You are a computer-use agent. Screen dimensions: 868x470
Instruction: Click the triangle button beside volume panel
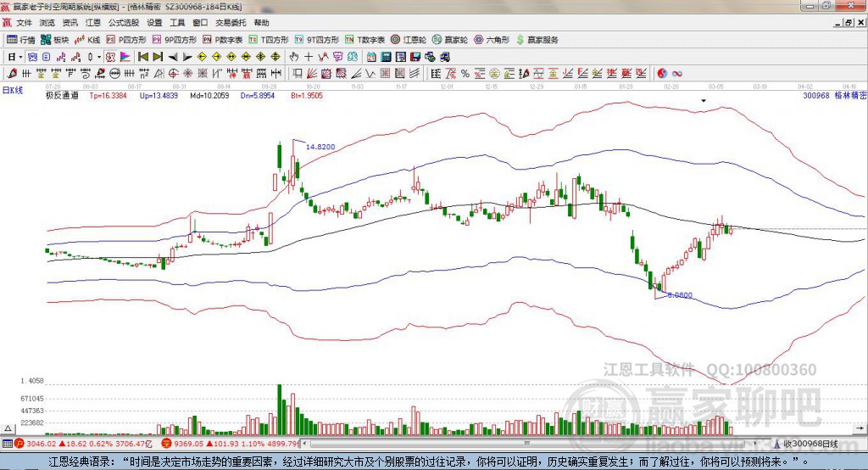(x=8, y=428)
